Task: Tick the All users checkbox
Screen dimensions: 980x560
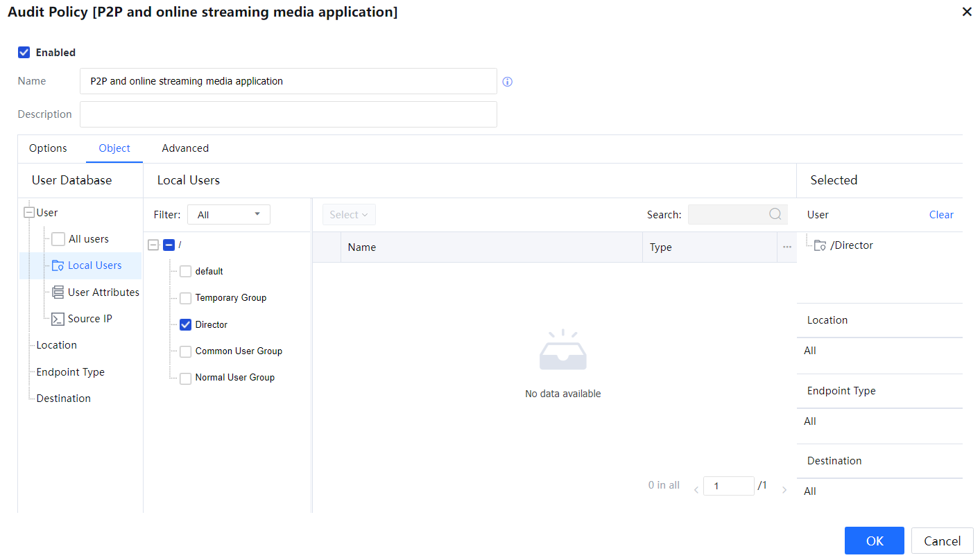Action: click(58, 239)
